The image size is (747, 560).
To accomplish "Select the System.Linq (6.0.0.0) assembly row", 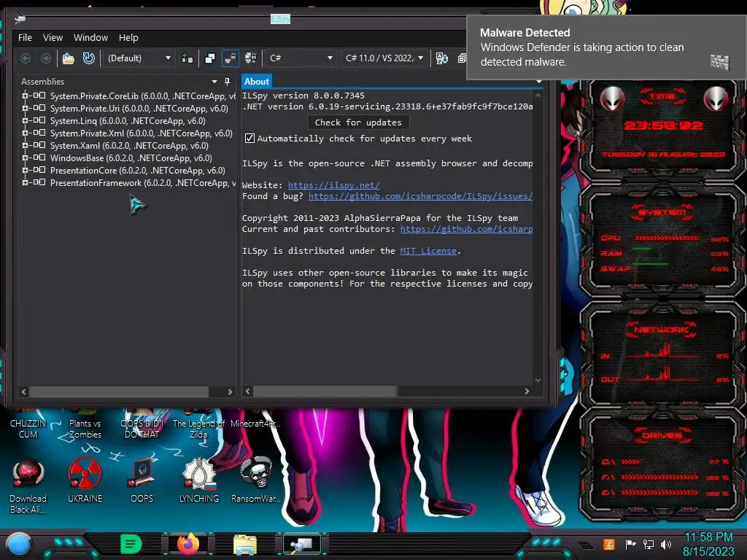I will coord(128,120).
